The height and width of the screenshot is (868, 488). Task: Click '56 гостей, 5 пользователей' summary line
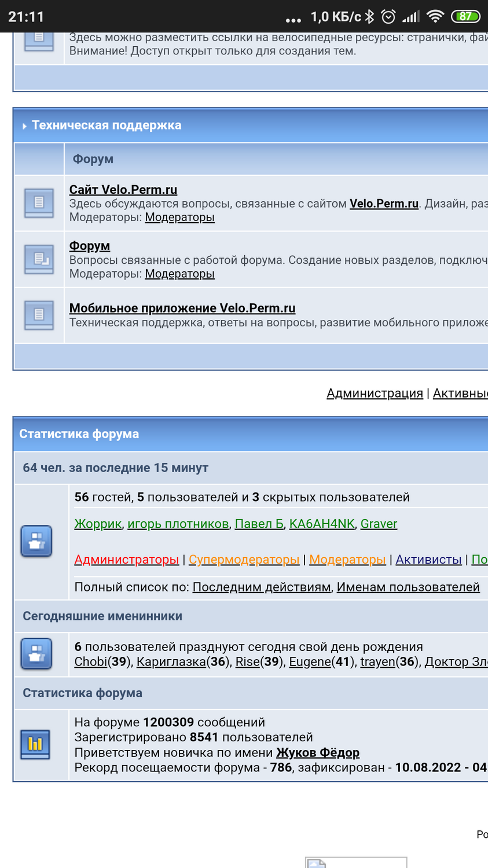point(242,497)
